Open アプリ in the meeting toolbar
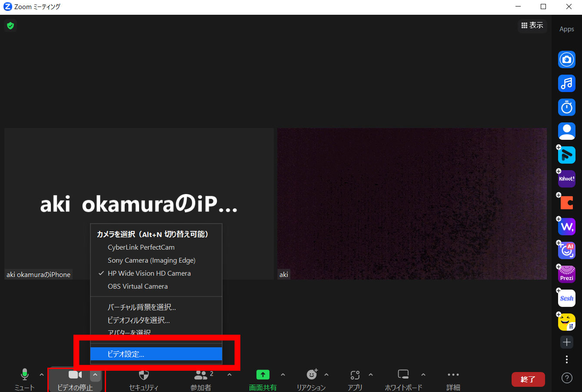582x392 pixels. point(355,380)
